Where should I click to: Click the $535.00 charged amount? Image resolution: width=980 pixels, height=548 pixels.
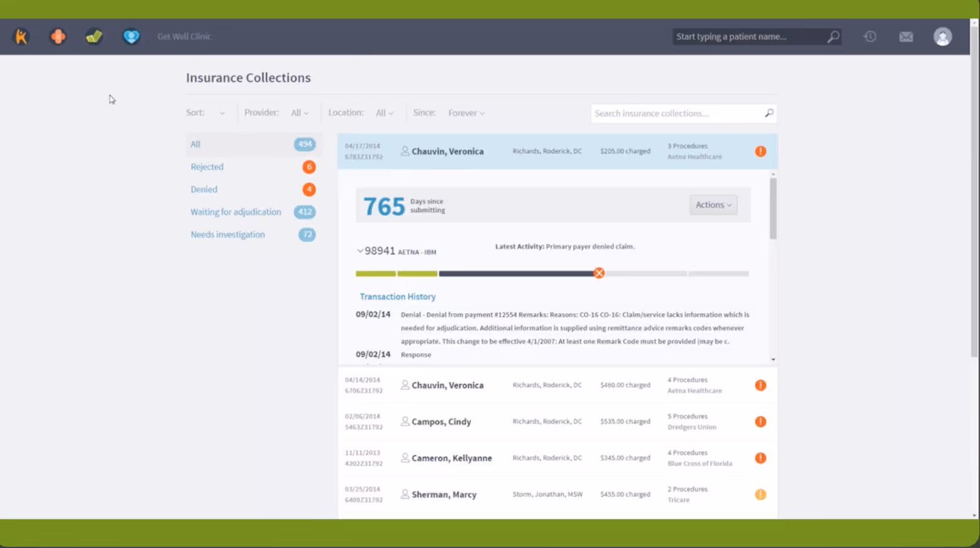(x=625, y=421)
